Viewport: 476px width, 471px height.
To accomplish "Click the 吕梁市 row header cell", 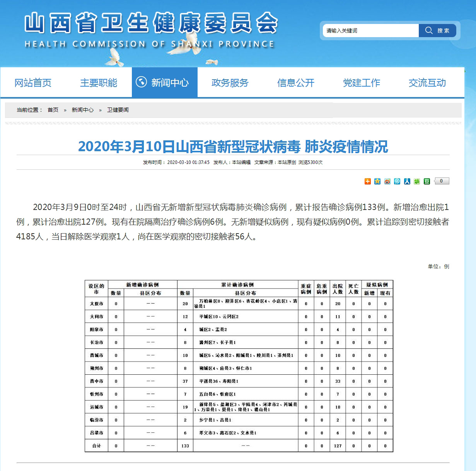I will pos(97,433).
